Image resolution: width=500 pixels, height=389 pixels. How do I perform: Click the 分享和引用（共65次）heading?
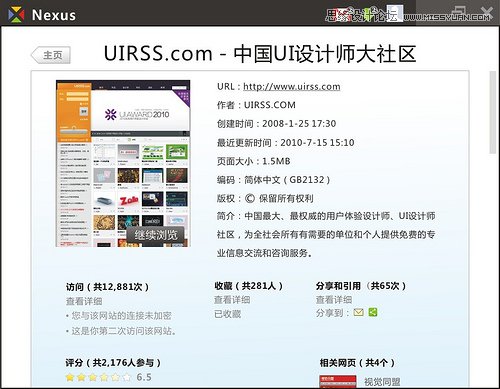click(361, 286)
